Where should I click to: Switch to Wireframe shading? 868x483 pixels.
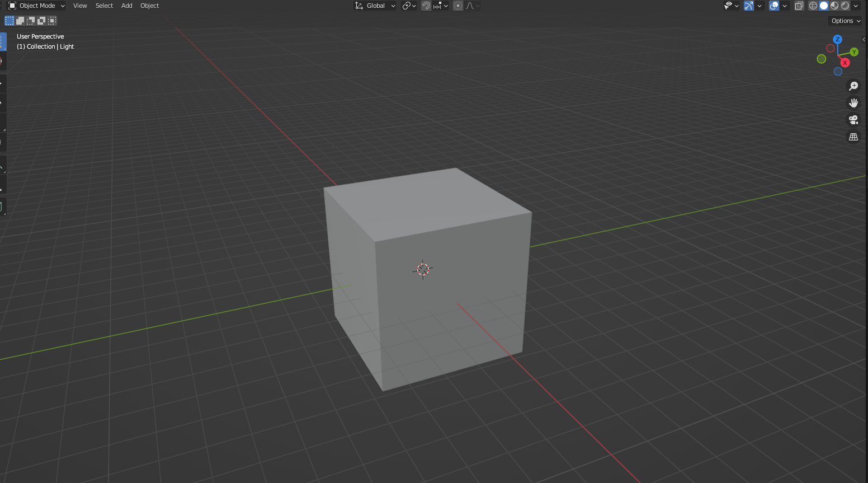(x=813, y=6)
